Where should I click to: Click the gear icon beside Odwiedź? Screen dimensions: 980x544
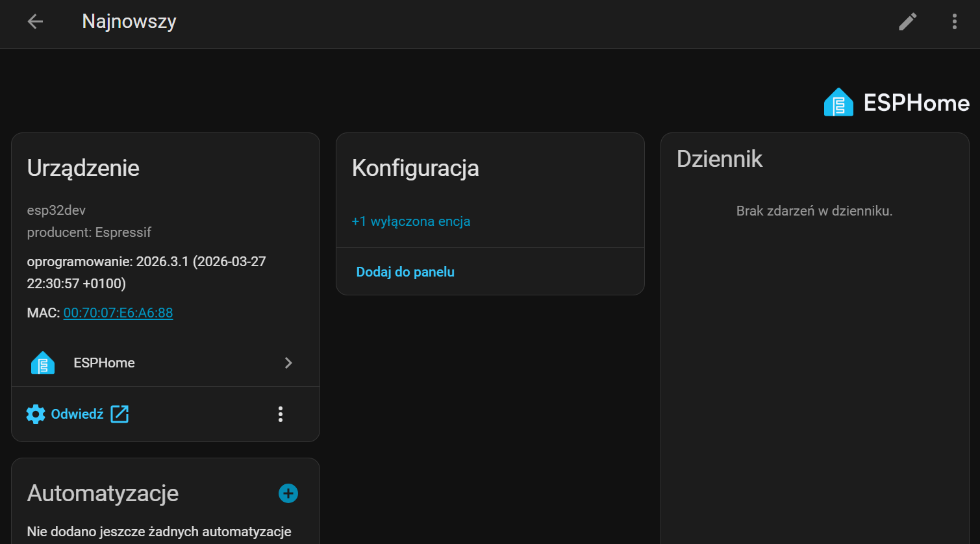coord(36,414)
